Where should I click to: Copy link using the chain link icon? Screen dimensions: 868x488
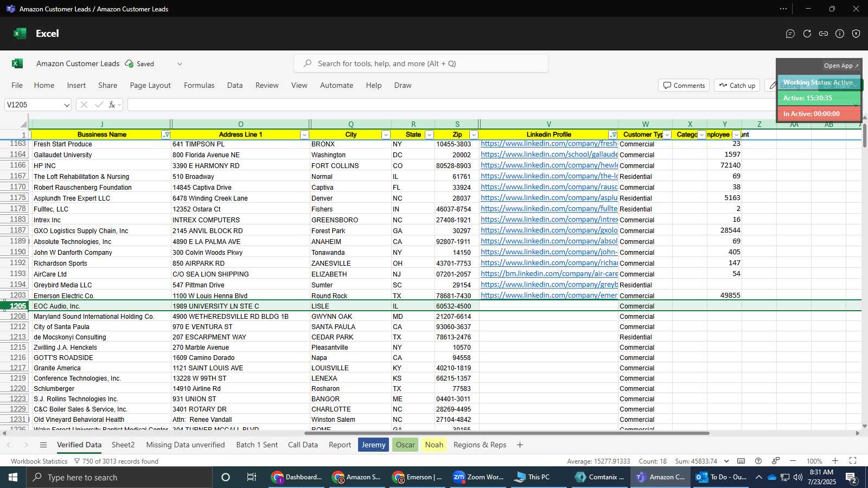point(824,34)
